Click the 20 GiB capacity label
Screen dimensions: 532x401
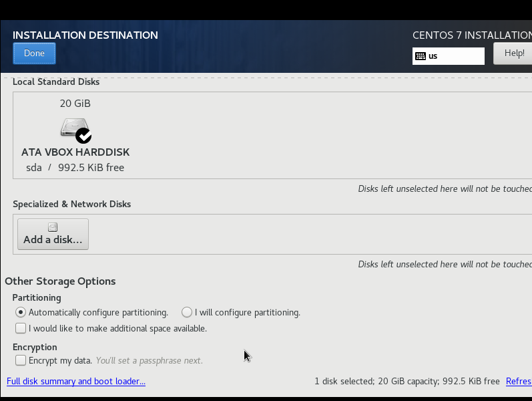pos(75,104)
